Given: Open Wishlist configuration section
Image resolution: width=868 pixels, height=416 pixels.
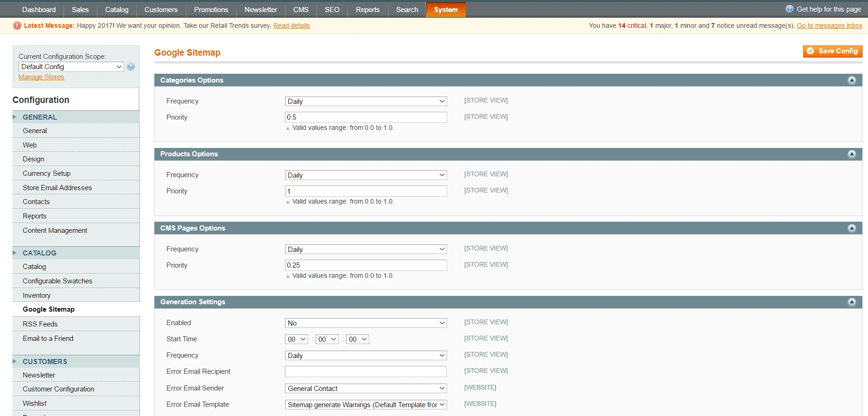Looking at the screenshot, I should [x=76, y=403].
